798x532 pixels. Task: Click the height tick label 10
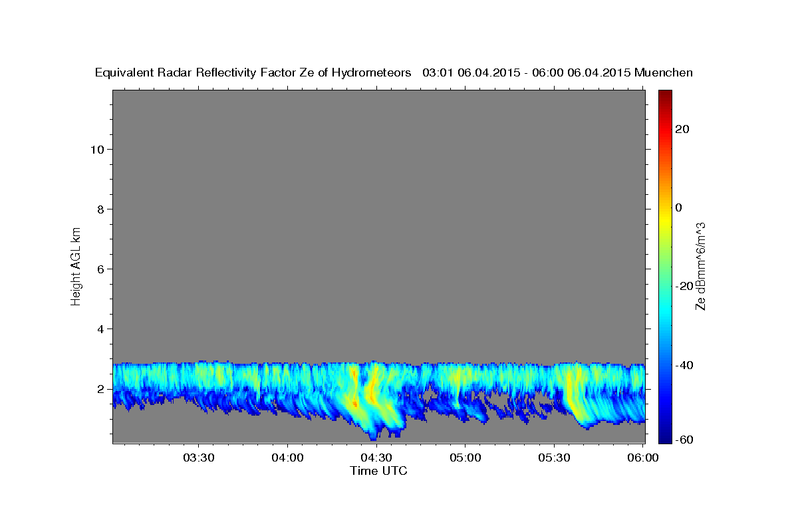click(97, 150)
